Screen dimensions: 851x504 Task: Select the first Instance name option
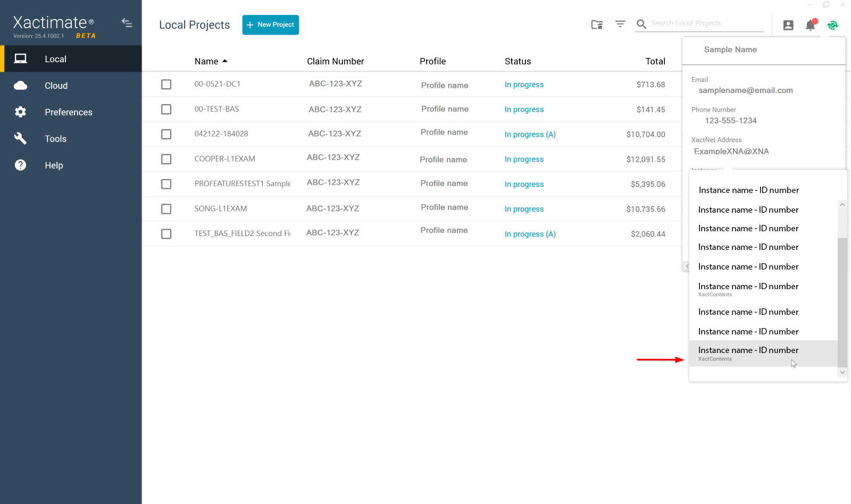[748, 190]
